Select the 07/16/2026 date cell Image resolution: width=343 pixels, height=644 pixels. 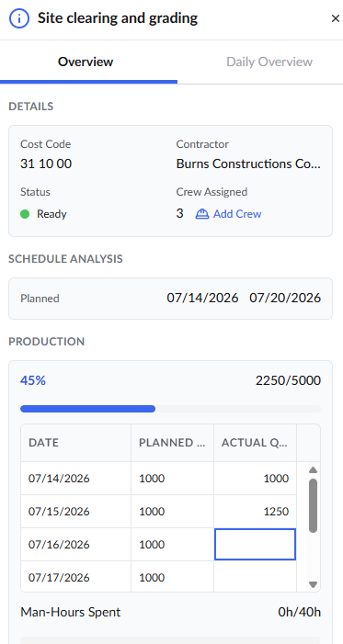[76, 544]
